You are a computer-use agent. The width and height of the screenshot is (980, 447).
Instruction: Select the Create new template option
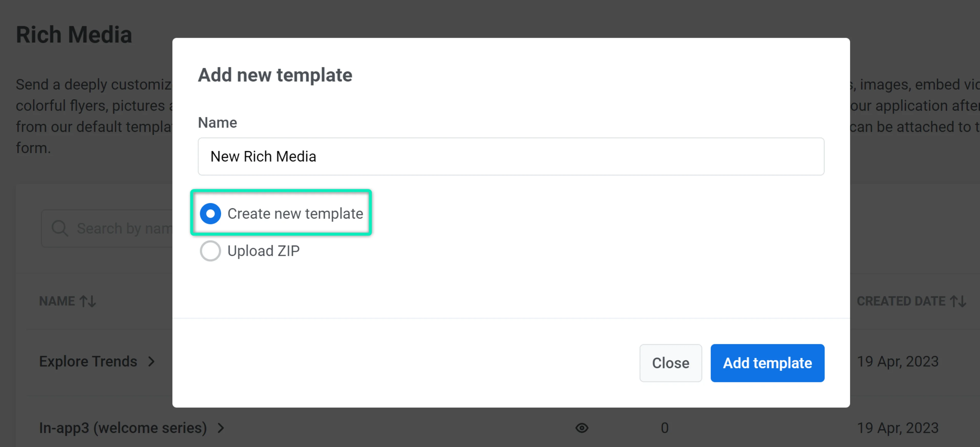pyautogui.click(x=210, y=214)
